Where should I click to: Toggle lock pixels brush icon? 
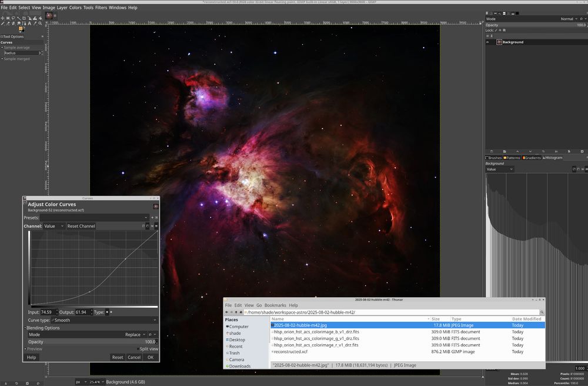[496, 31]
